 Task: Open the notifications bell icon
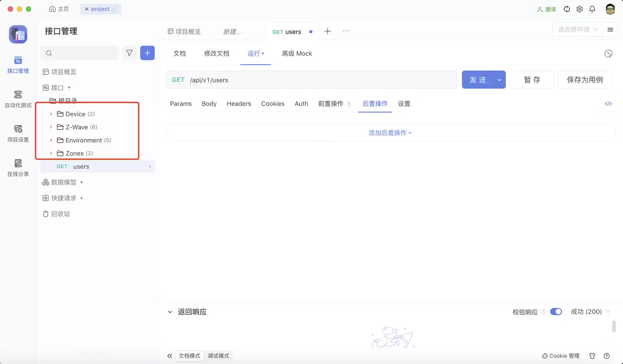coord(592,9)
